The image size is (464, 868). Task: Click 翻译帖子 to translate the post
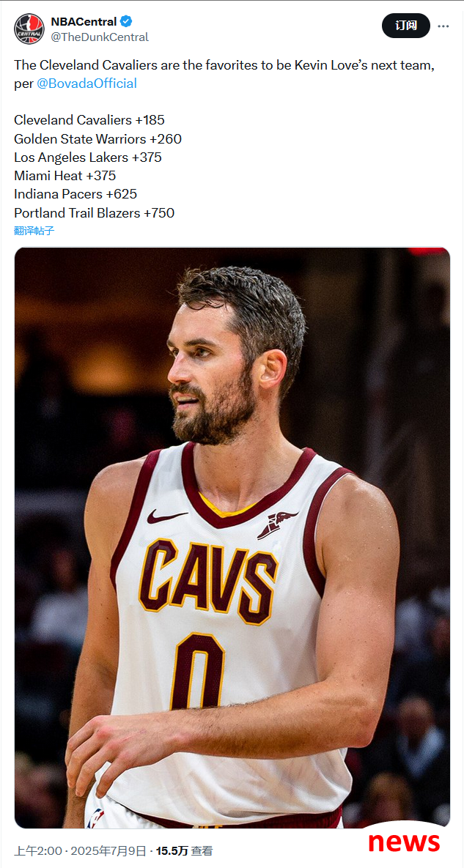click(34, 231)
